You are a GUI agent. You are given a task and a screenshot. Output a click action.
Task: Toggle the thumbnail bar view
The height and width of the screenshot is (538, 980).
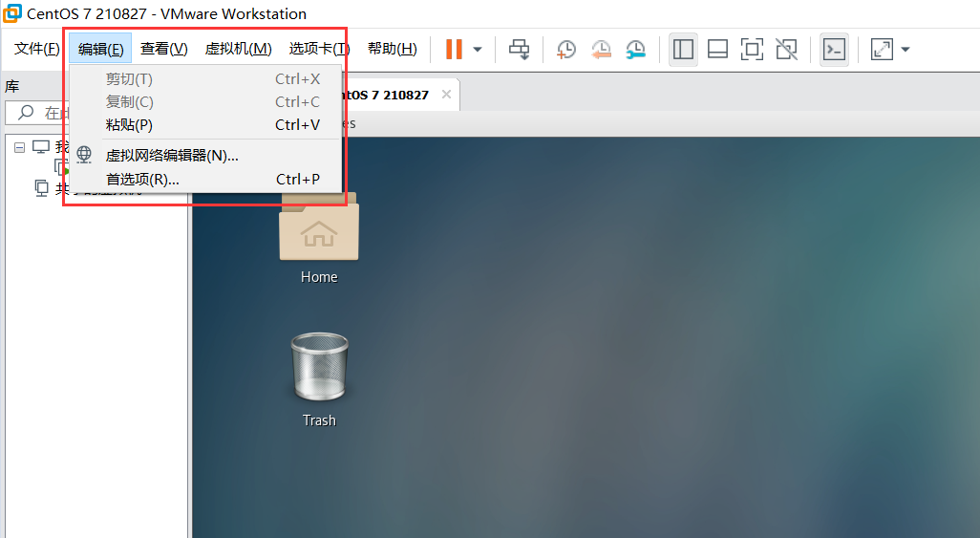(x=717, y=50)
